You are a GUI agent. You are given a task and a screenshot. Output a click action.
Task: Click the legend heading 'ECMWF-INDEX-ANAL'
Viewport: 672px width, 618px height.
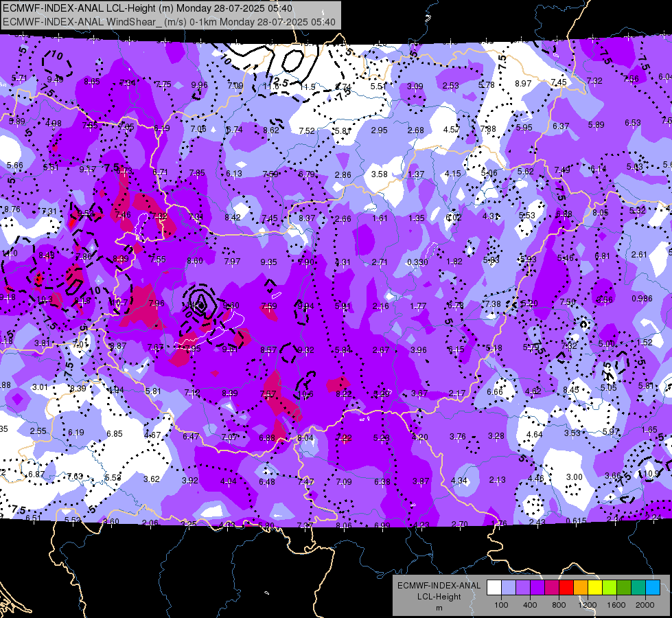click(x=439, y=586)
